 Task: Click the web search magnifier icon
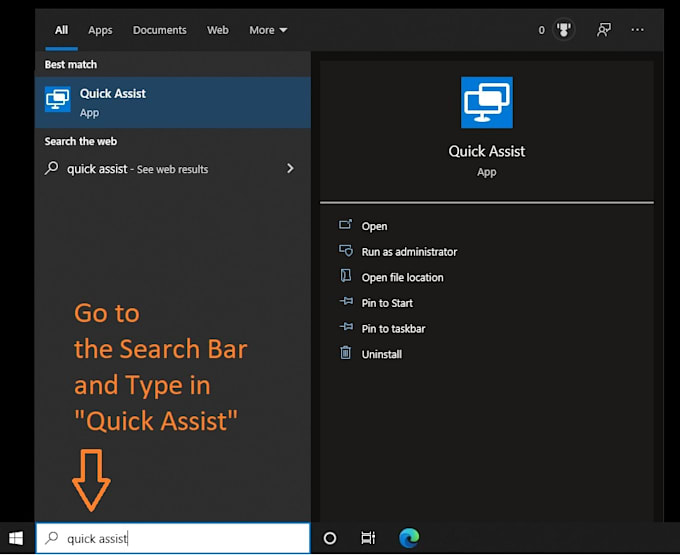tap(52, 168)
